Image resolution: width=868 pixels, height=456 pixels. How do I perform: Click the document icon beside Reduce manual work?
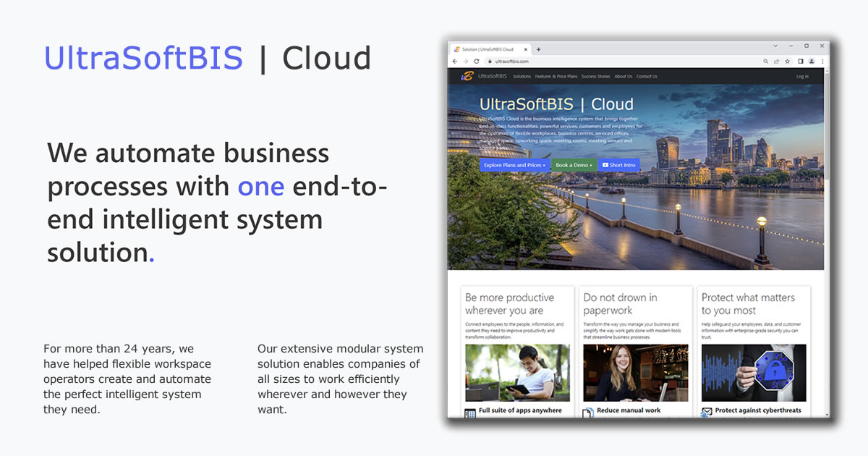[x=587, y=411]
